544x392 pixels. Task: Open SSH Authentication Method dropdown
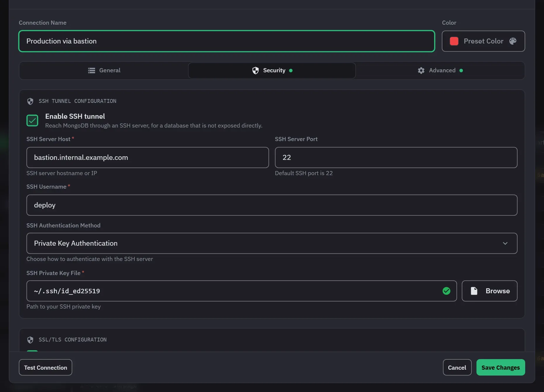tap(272, 243)
